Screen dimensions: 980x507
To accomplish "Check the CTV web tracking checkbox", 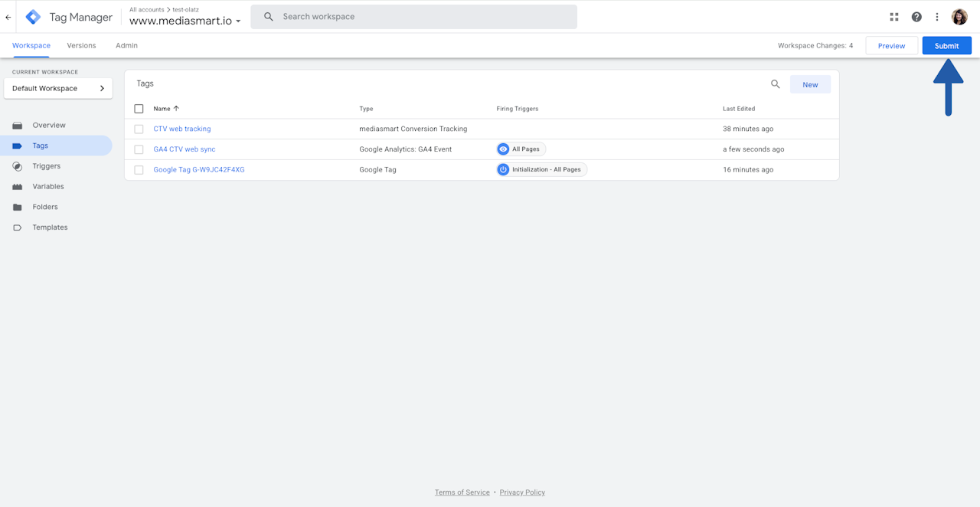I will click(139, 129).
